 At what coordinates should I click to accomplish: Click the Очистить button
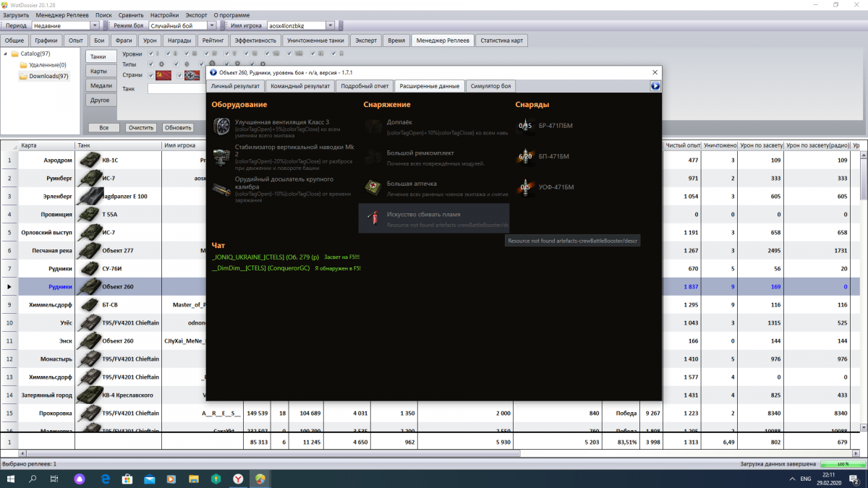coord(141,128)
